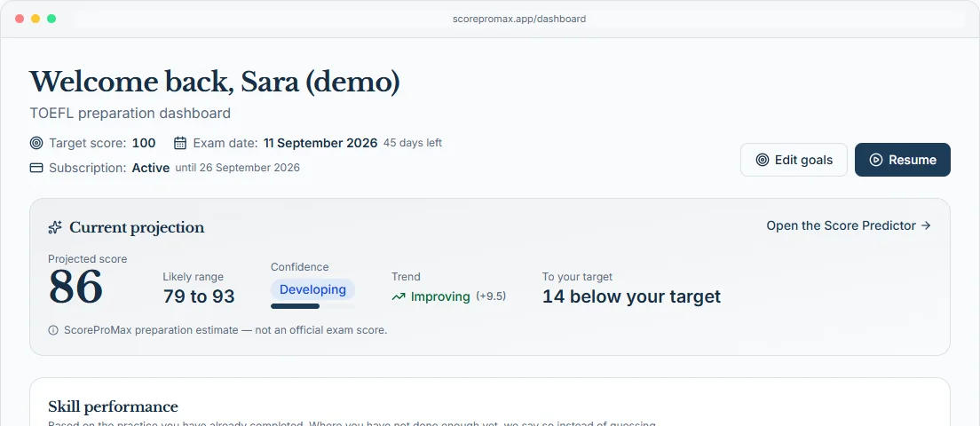Click the target score value 100
This screenshot has height=426, width=980.
click(x=144, y=143)
